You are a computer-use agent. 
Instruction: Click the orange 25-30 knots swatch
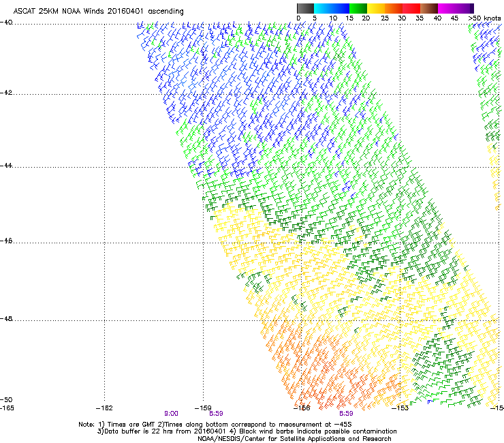click(x=394, y=8)
